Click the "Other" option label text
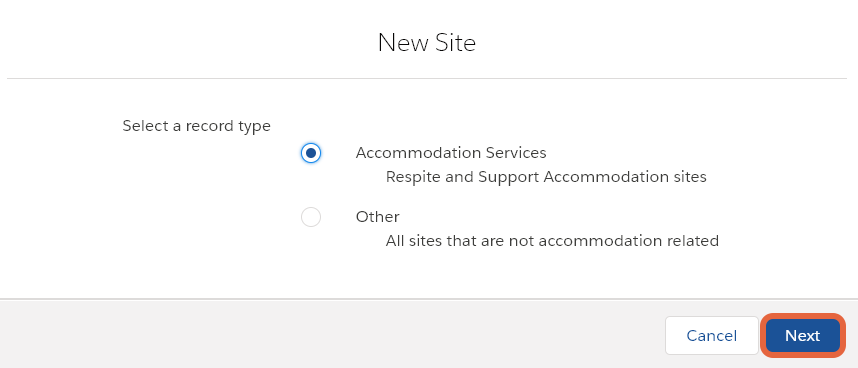Image resolution: width=858 pixels, height=368 pixels. point(378,217)
